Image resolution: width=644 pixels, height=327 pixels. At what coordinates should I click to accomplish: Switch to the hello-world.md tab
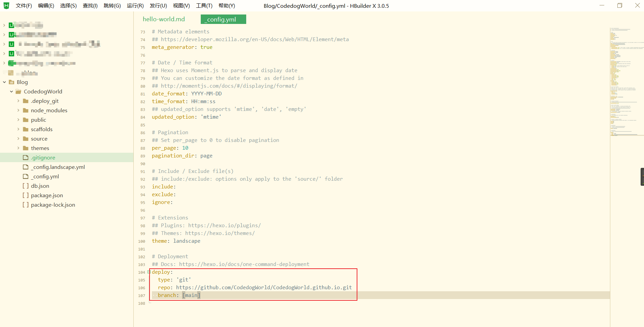164,19
